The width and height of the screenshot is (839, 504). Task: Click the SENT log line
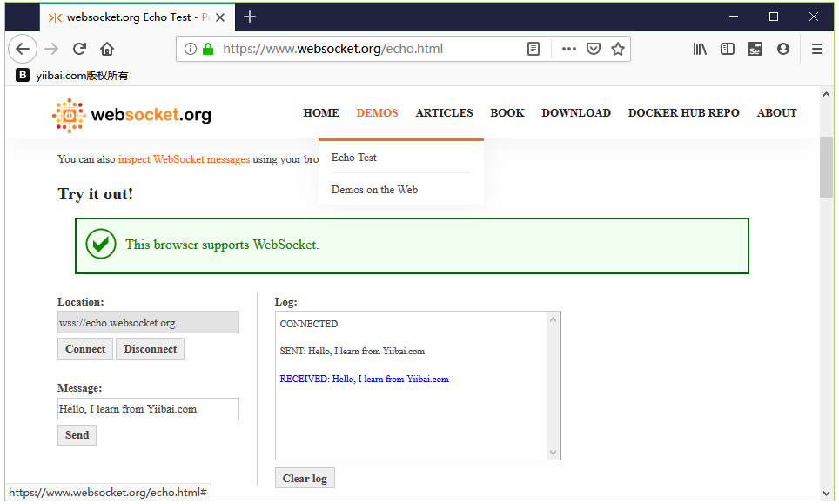[x=352, y=351]
